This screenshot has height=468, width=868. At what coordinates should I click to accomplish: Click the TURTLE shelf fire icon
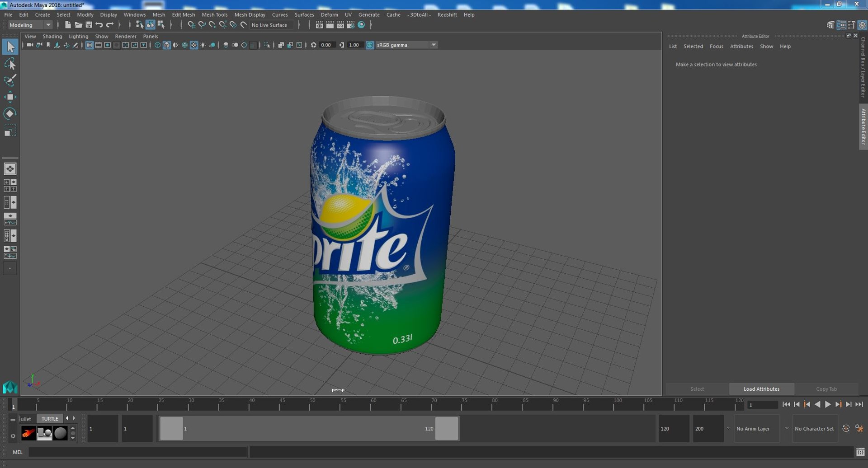pos(28,433)
